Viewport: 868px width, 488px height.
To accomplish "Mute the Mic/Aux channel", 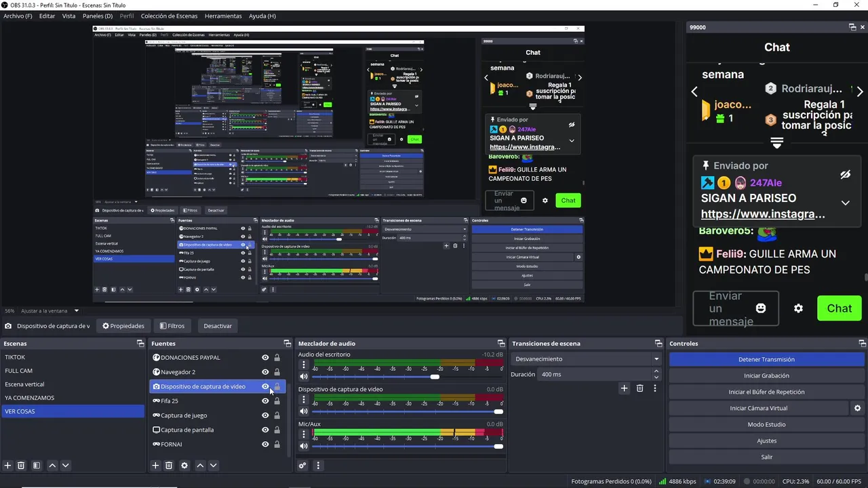I will tap(304, 446).
